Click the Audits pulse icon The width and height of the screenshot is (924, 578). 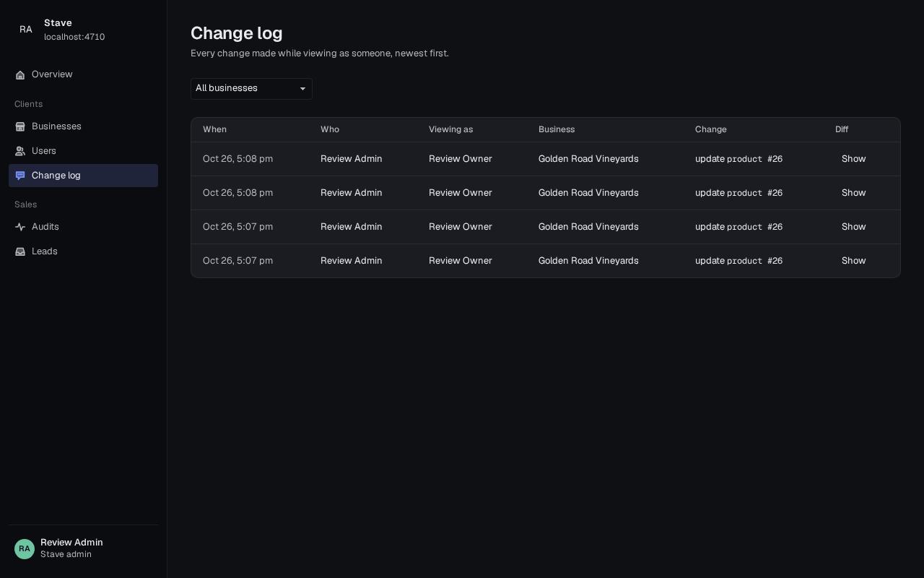pos(20,227)
